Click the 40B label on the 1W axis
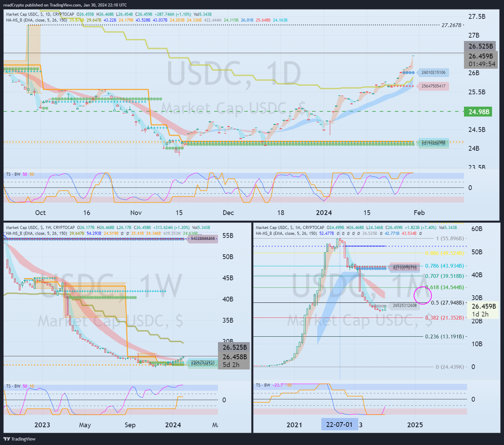The height and width of the screenshot is (445, 504). pos(228,299)
